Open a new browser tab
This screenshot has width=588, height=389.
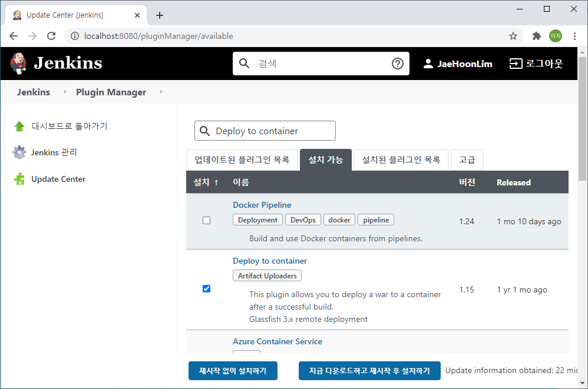coord(160,15)
